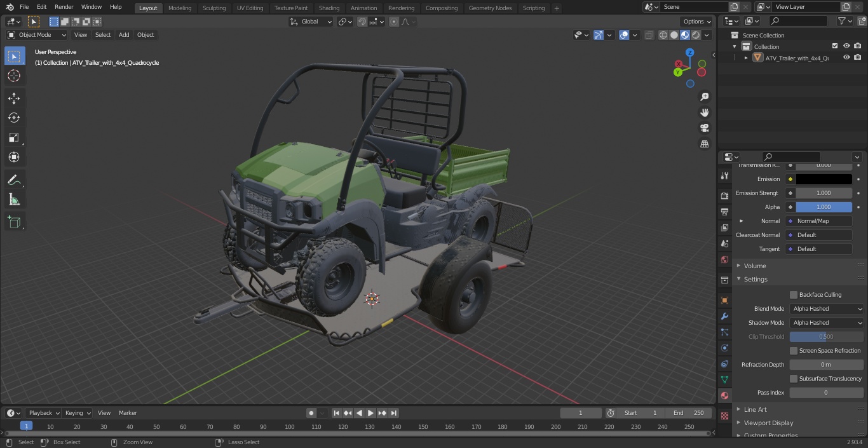Switch to Rendered viewport shading
The width and height of the screenshot is (868, 448).
pyautogui.click(x=696, y=35)
